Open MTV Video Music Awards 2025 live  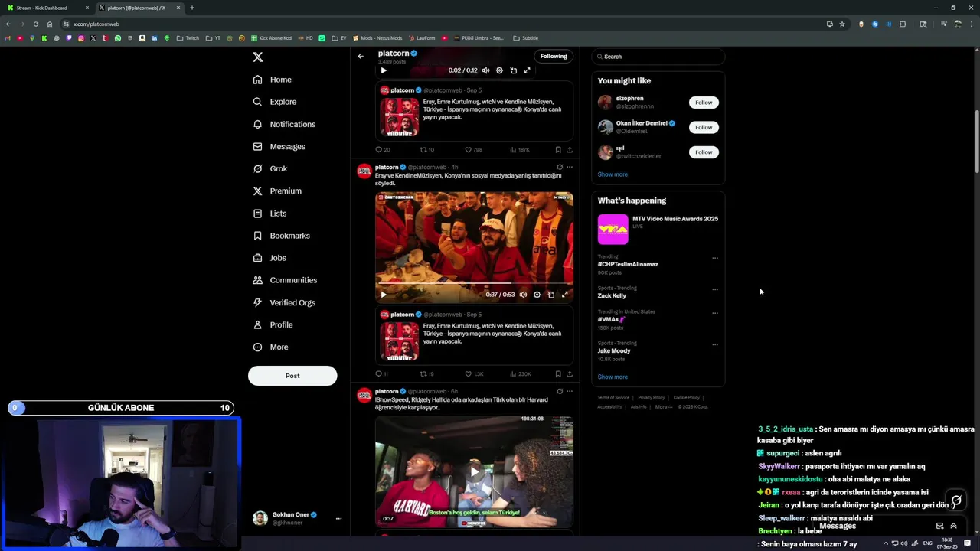click(658, 229)
